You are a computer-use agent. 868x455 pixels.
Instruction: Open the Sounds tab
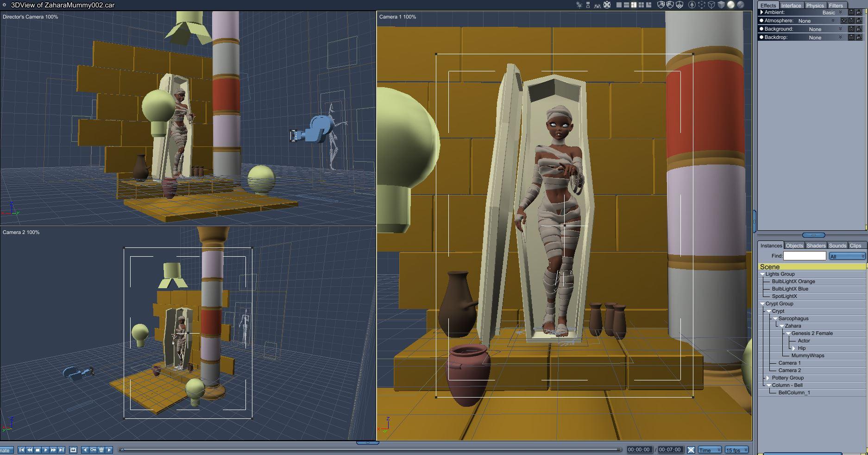(x=837, y=246)
